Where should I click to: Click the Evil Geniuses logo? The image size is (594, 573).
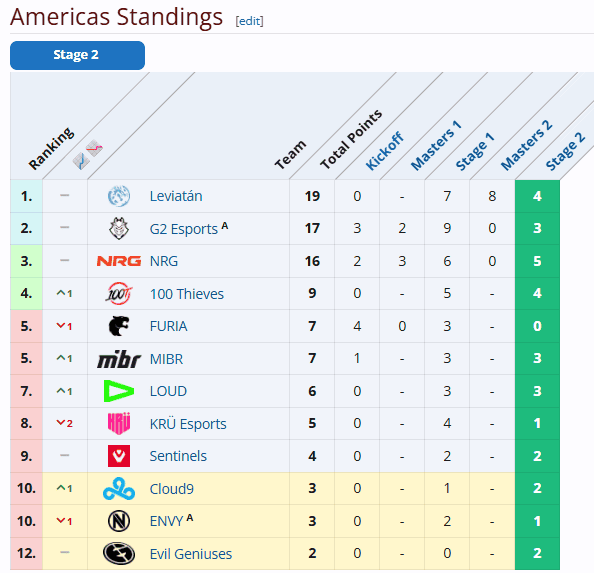point(119,554)
